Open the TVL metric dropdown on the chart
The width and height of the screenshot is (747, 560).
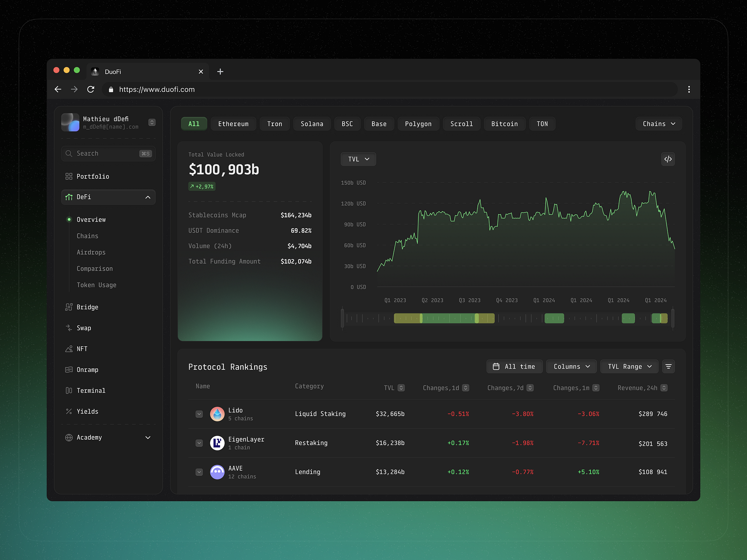click(x=358, y=159)
